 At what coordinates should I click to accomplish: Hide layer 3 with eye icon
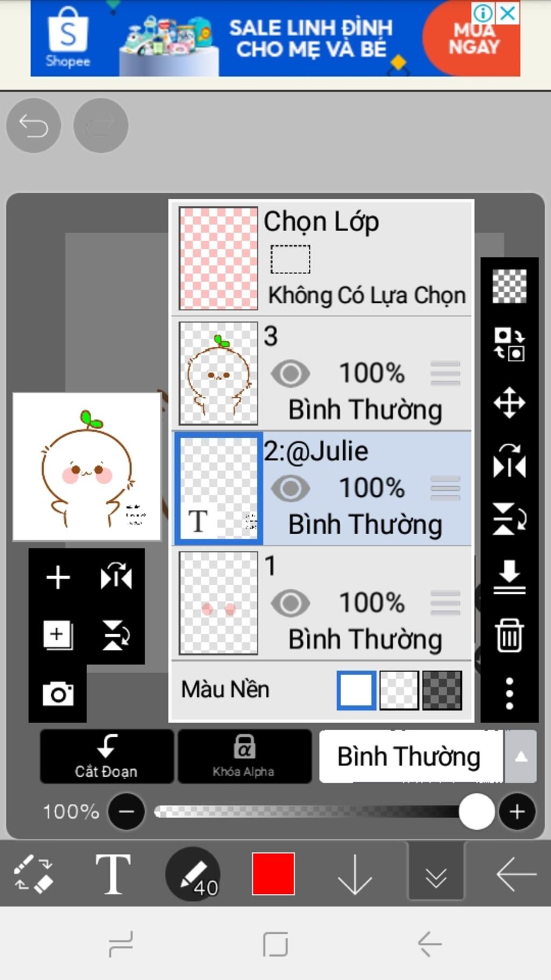[291, 374]
